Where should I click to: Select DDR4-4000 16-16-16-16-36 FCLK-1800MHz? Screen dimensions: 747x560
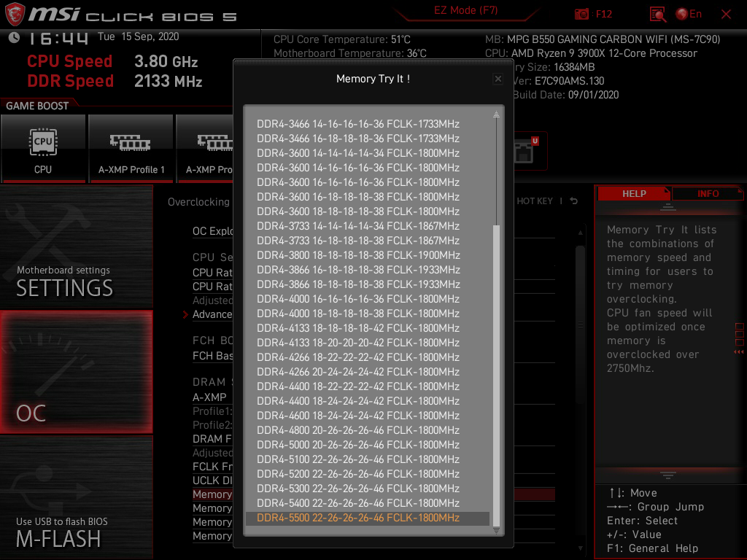coord(358,298)
